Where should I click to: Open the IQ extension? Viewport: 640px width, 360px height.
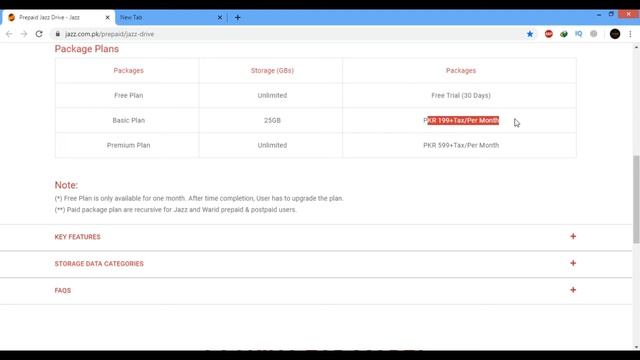tap(578, 34)
